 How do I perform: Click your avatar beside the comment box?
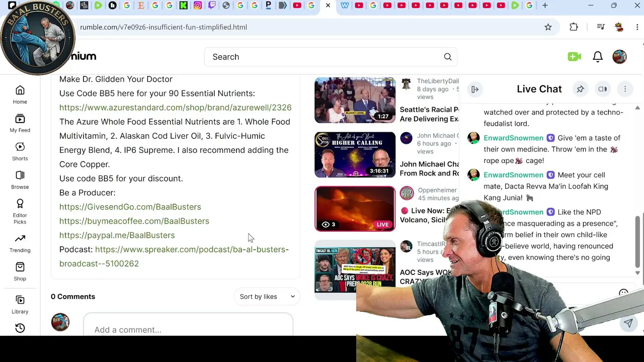tap(60, 322)
